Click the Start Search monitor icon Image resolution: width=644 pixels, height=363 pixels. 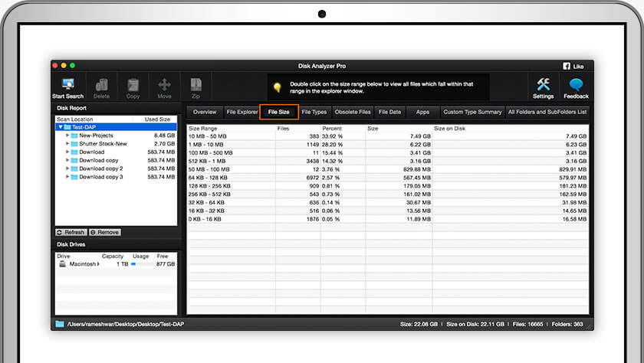coord(68,84)
